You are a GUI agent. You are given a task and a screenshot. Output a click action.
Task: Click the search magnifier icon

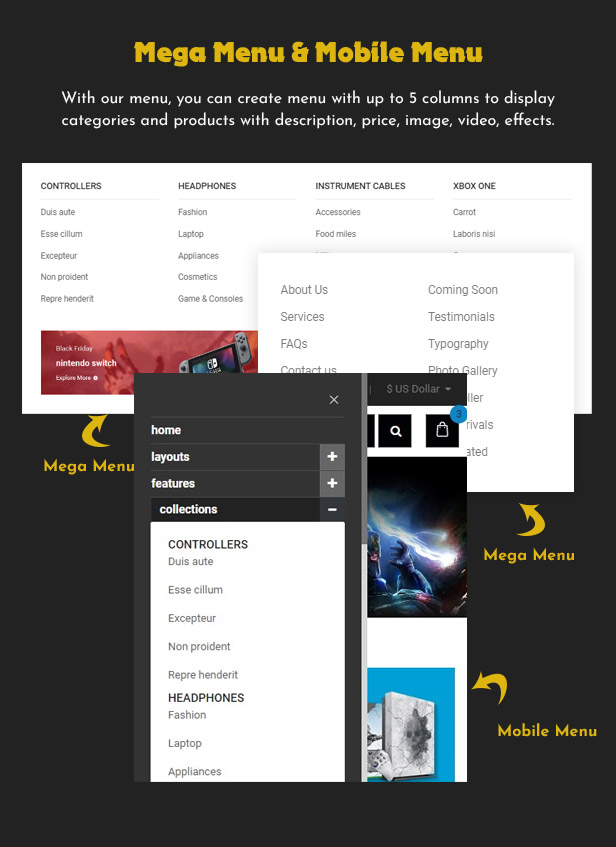[396, 431]
